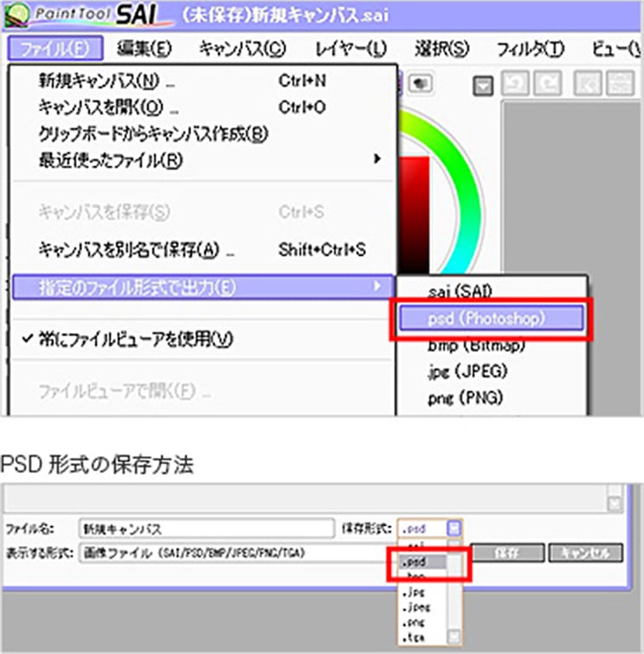This screenshot has width=644, height=654.
Task: Click the Undo arrow icon in the toolbar
Action: (x=515, y=83)
